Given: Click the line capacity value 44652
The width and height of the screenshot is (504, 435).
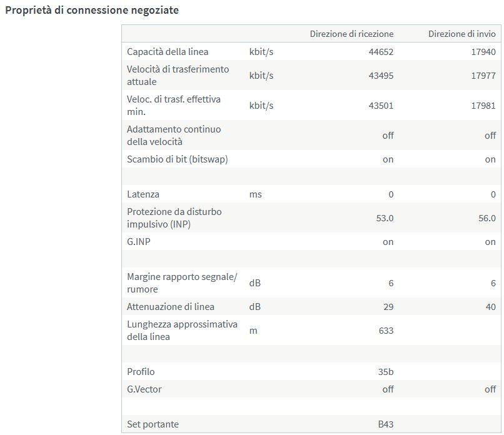Looking at the screenshot, I should (x=381, y=52).
